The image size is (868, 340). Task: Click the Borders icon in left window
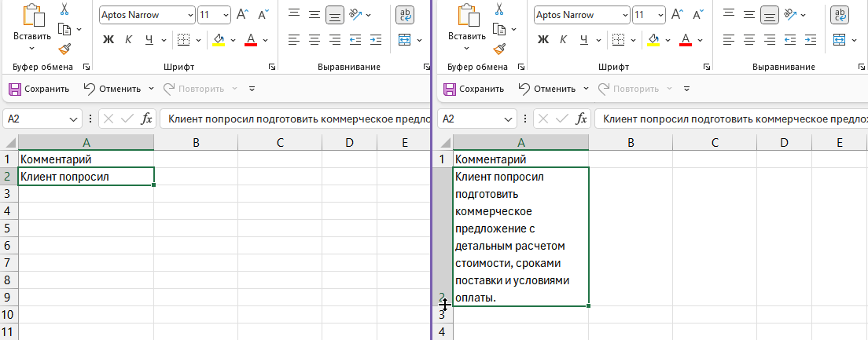pos(184,40)
